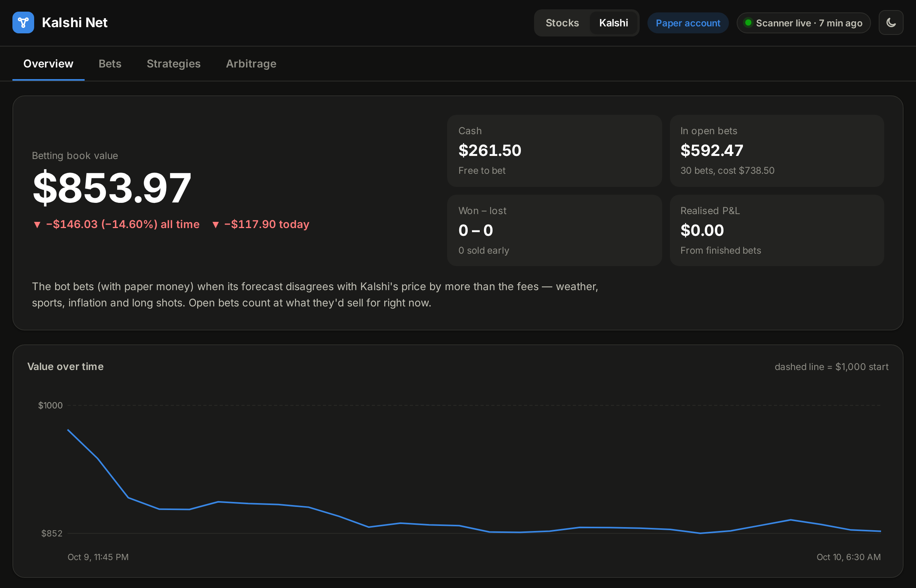Click the bot description paragraph
The height and width of the screenshot is (588, 916).
[x=315, y=295]
